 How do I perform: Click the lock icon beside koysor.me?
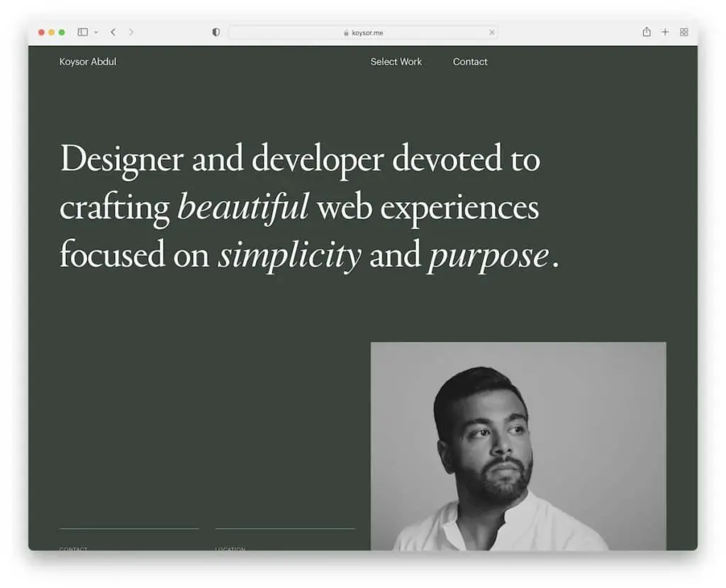(346, 33)
